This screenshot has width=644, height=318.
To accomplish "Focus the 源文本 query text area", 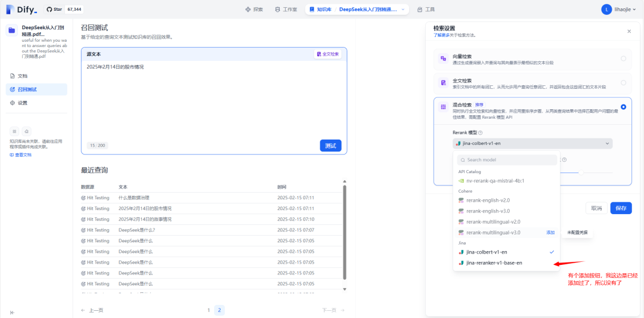I will 214,98.
